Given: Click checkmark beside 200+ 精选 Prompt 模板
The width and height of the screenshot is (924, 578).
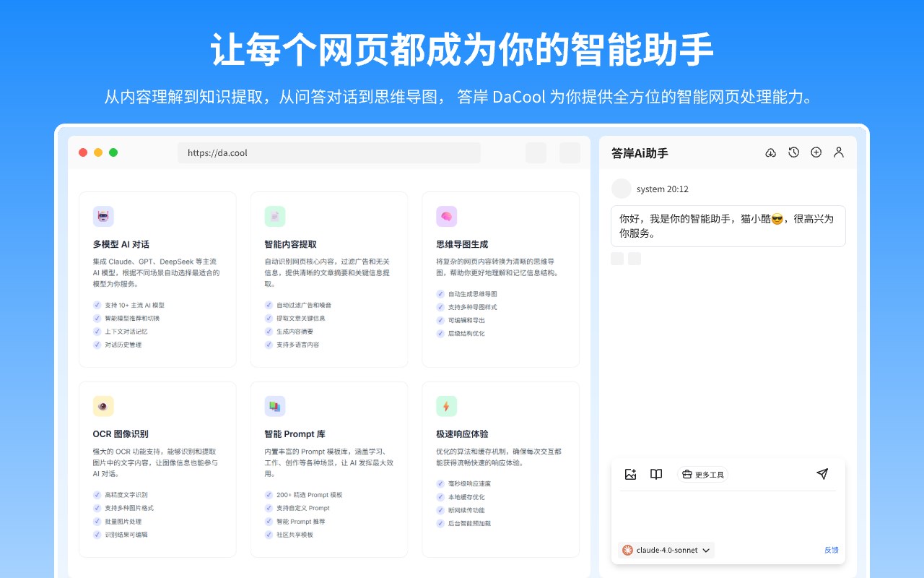Looking at the screenshot, I should (x=269, y=495).
